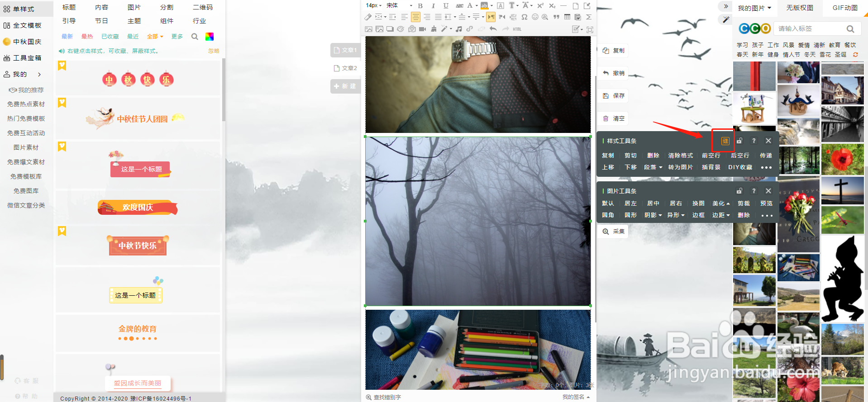The height and width of the screenshot is (402, 868).
Task: Open help for 样式工具条
Action: [754, 141]
